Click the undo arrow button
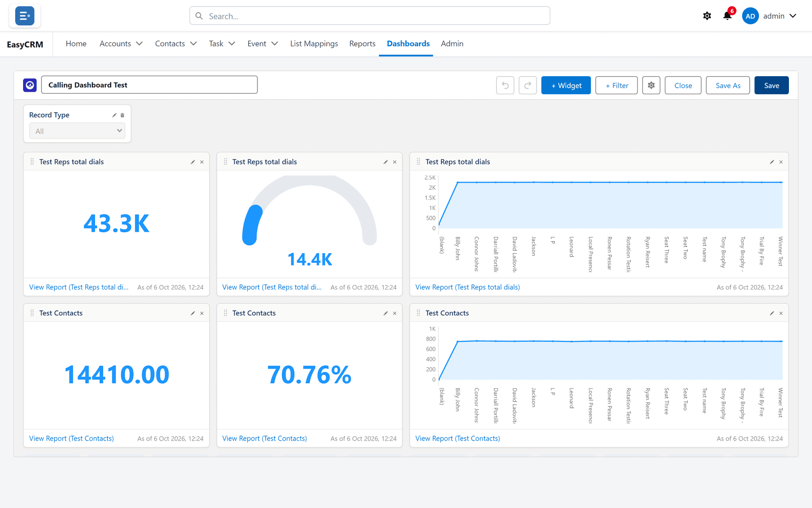Viewport: 812px width, 508px height. [x=505, y=85]
